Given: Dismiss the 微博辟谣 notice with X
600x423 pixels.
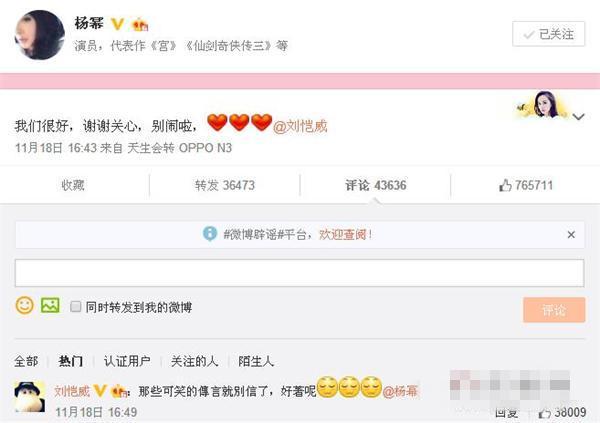Looking at the screenshot, I should pyautogui.click(x=571, y=235).
